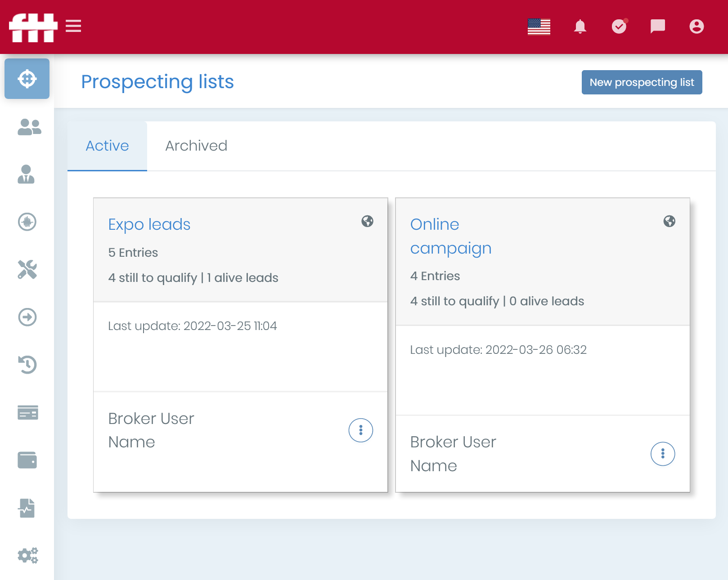Open the tasks checkmark icon
Screen dimensions: 728x580
(x=620, y=27)
